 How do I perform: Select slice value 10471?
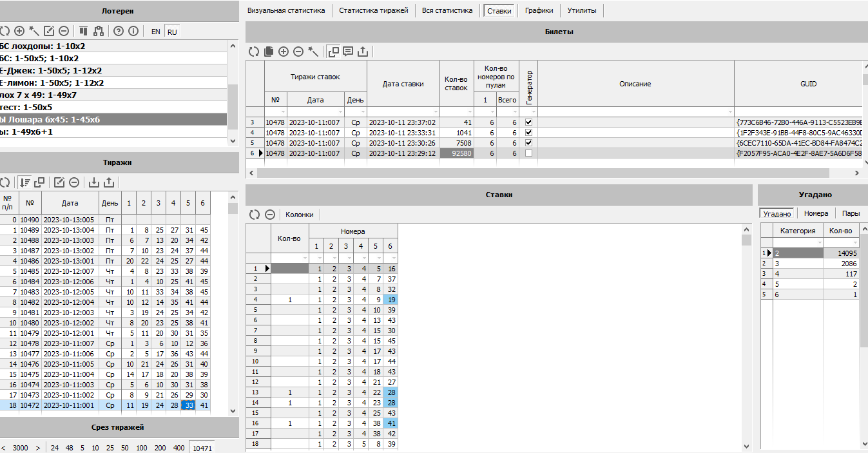click(202, 448)
